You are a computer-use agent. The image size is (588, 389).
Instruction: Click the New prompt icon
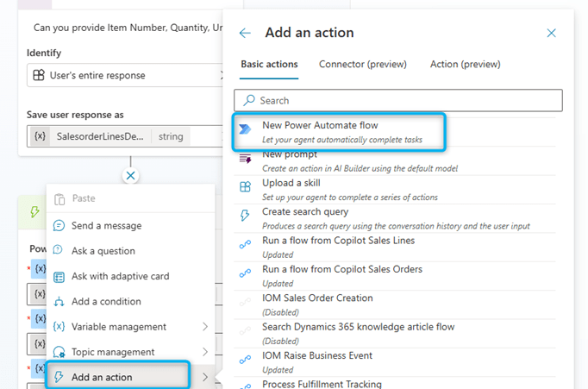245,158
